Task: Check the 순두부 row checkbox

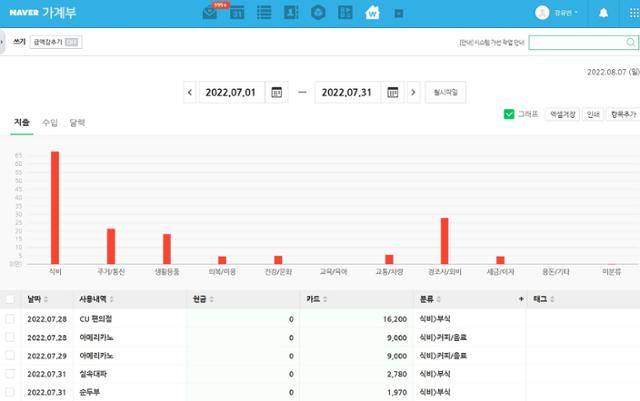Action: pyautogui.click(x=10, y=392)
